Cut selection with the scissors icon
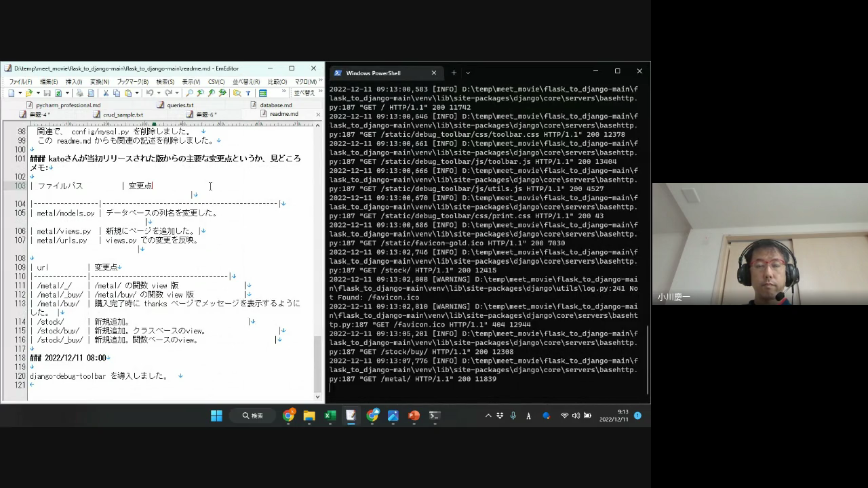 (105, 93)
